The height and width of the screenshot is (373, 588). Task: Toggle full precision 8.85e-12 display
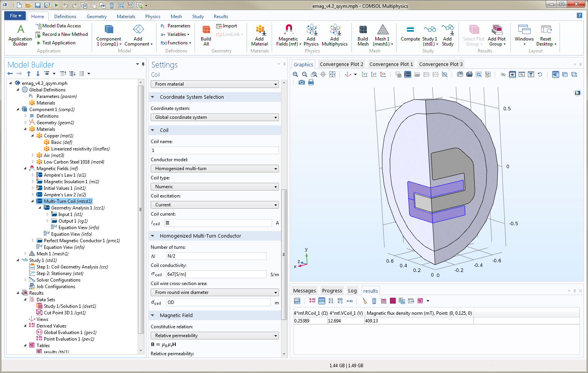(312, 301)
